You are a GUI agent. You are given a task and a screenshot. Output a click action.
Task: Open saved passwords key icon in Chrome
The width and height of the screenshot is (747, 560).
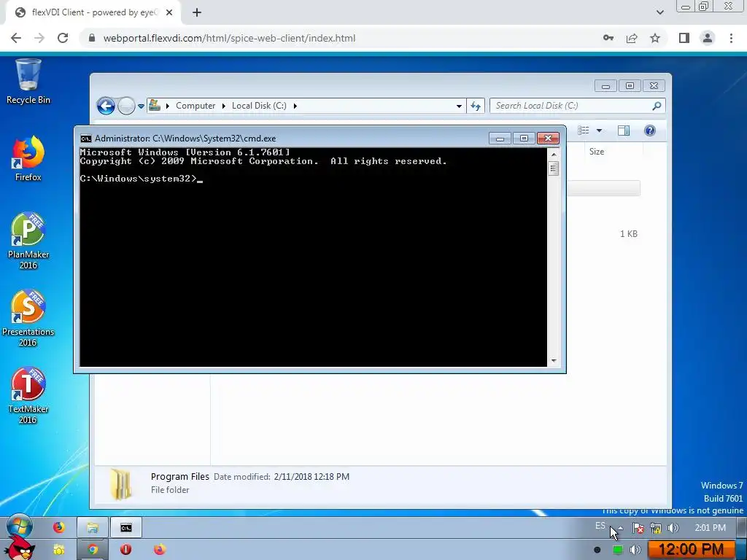(x=608, y=38)
